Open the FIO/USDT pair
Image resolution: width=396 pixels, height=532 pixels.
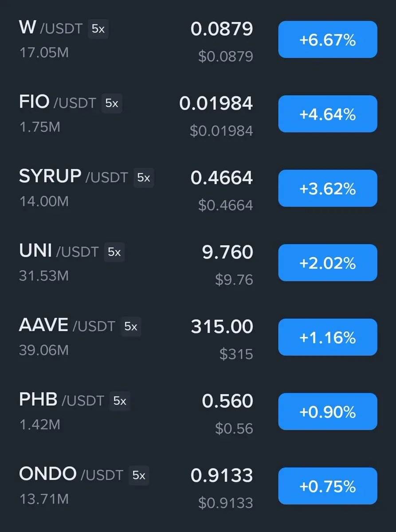(198, 114)
